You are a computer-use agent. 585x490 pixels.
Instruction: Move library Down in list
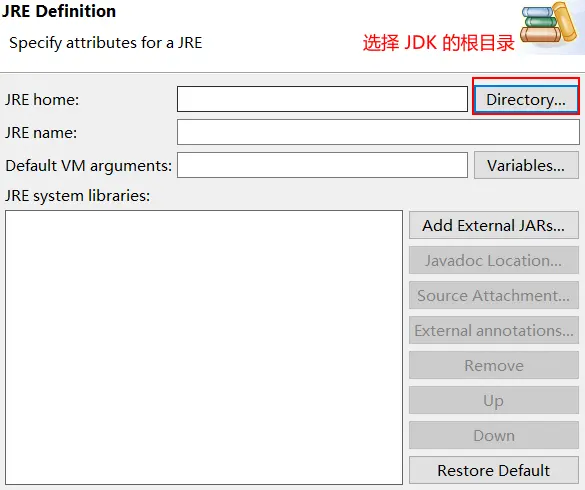pos(494,435)
